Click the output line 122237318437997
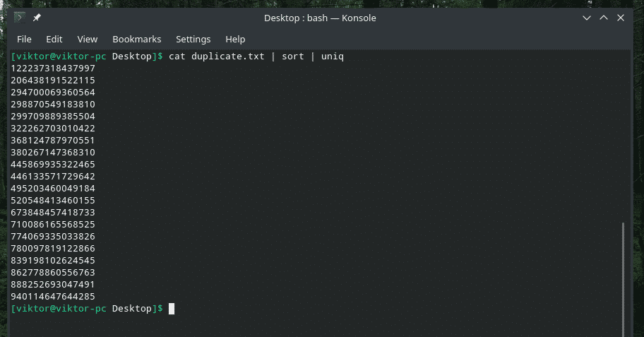This screenshot has height=337, width=644. point(53,69)
